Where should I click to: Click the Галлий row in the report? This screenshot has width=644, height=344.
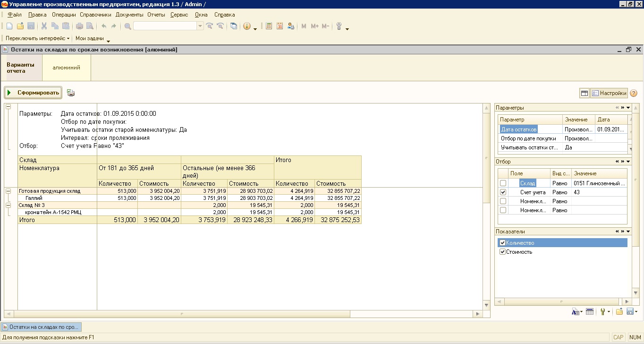click(x=189, y=198)
